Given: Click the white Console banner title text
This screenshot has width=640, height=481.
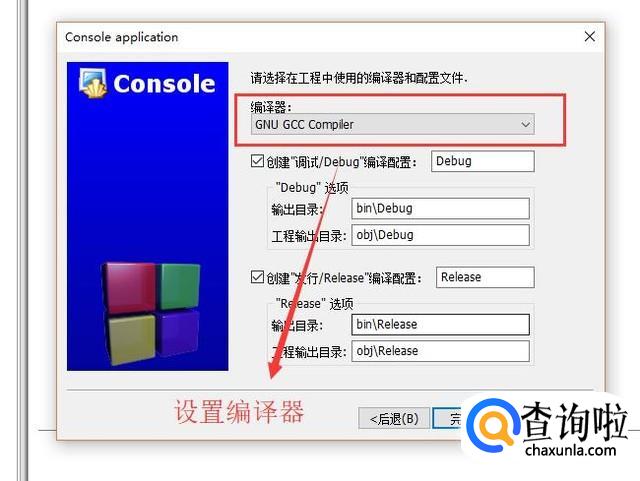Looking at the screenshot, I should (164, 84).
